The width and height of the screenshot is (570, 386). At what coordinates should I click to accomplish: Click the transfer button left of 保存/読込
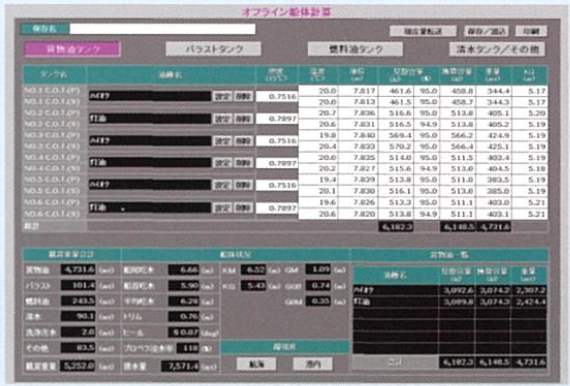[x=423, y=31]
